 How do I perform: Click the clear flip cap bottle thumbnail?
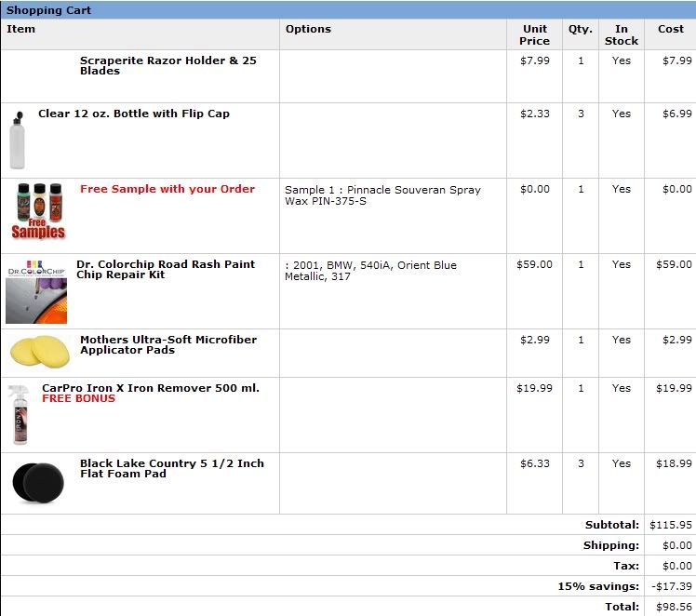click(18, 141)
